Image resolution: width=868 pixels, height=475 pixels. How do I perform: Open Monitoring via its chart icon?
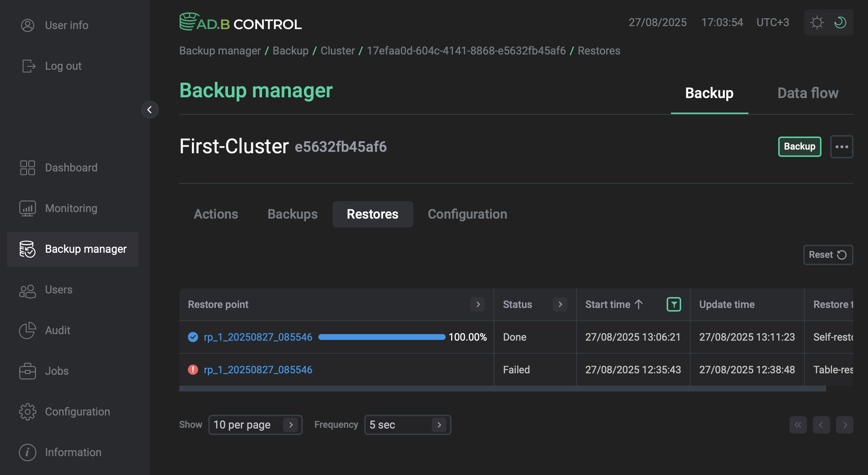tap(28, 208)
